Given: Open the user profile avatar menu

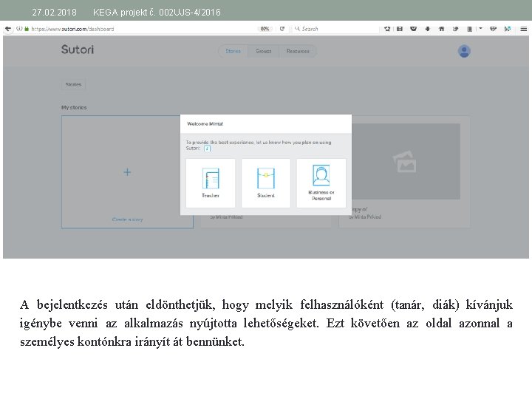Looking at the screenshot, I should (464, 51).
